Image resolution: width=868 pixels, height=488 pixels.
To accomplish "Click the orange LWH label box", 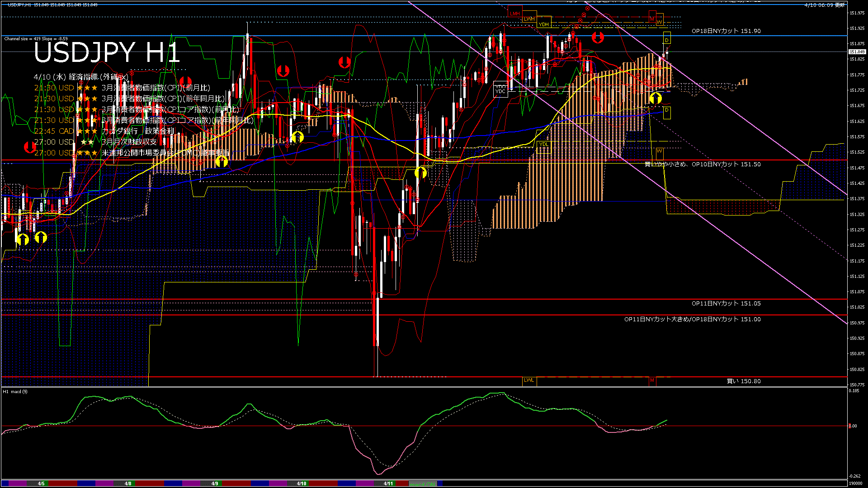I will (x=529, y=19).
